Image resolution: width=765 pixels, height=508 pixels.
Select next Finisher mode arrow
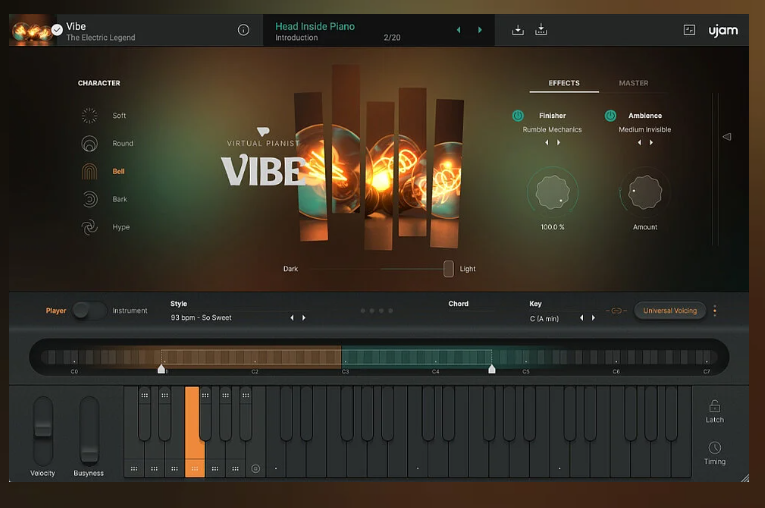(559, 142)
